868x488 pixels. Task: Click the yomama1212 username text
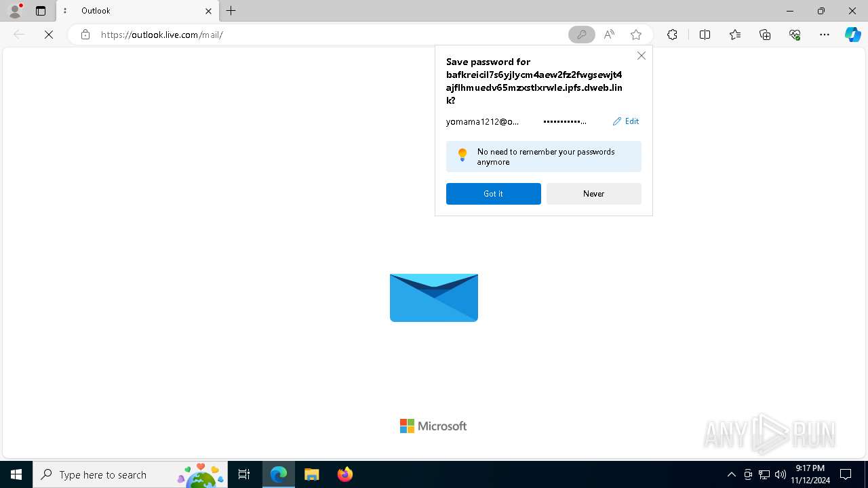point(483,122)
